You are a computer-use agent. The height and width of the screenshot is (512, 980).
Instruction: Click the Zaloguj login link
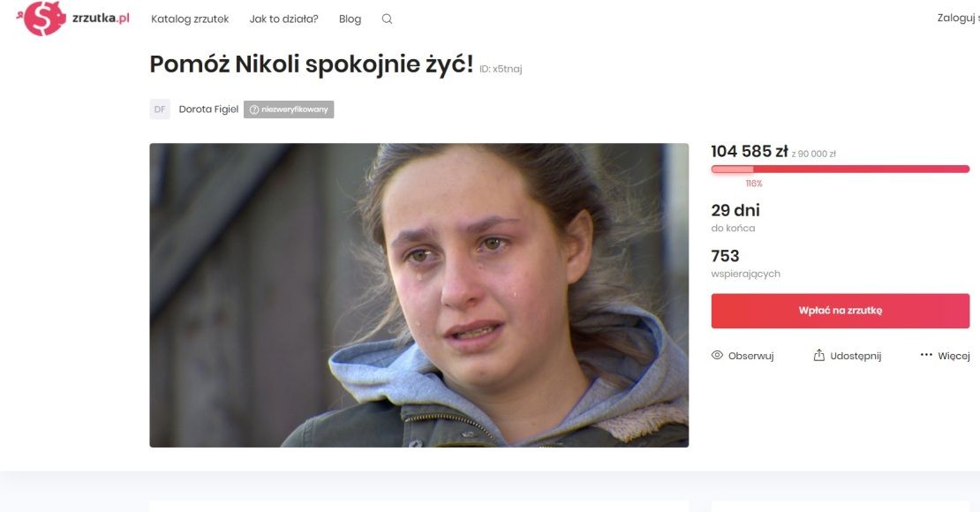[958, 19]
